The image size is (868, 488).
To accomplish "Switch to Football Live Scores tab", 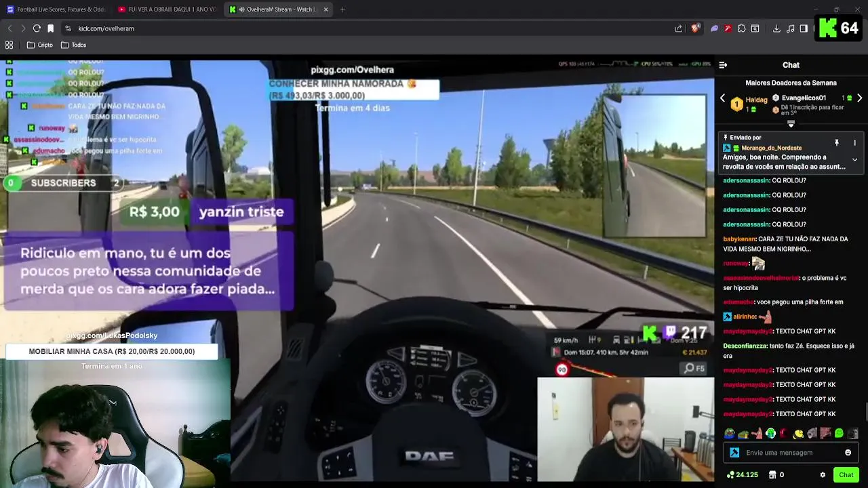I will tap(56, 9).
